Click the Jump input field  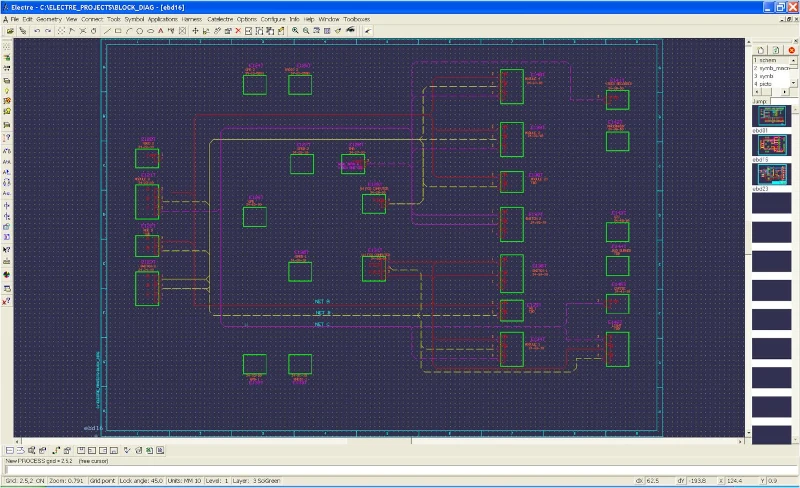tap(781, 102)
